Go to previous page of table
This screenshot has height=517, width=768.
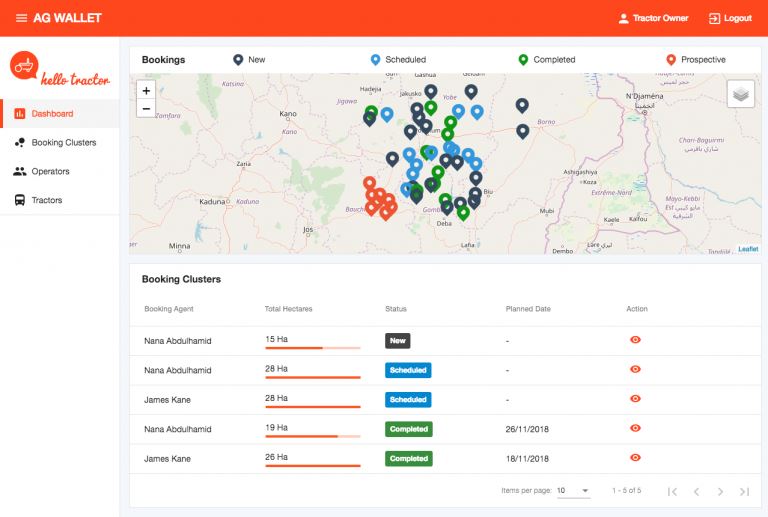696,492
